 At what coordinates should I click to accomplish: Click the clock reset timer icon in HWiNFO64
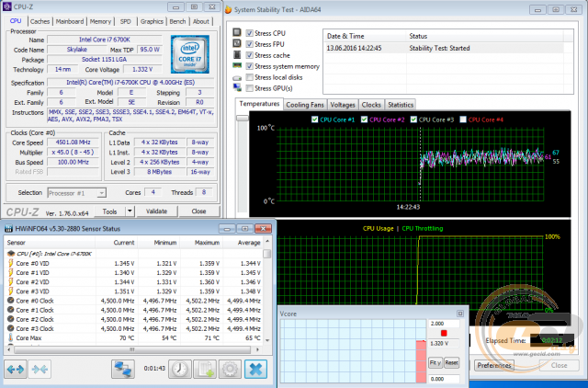[180, 370]
